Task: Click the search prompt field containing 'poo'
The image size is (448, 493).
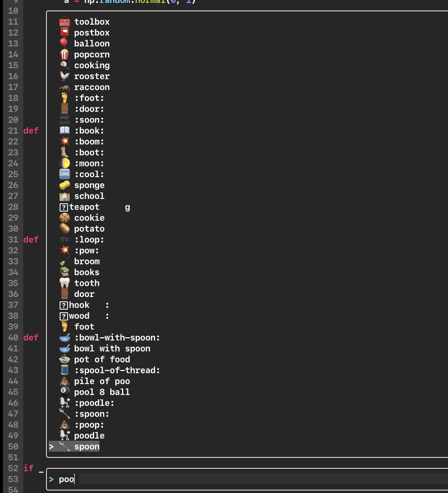Action: pyautogui.click(x=248, y=479)
